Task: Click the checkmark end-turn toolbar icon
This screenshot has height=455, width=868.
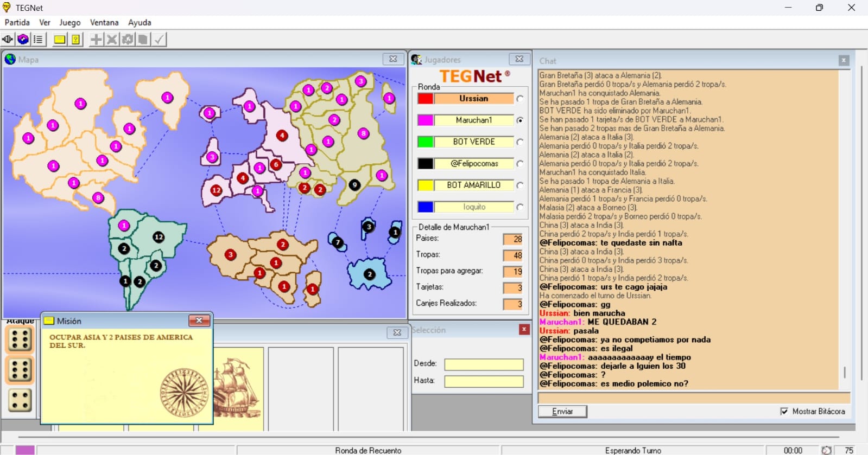Action: 159,39
